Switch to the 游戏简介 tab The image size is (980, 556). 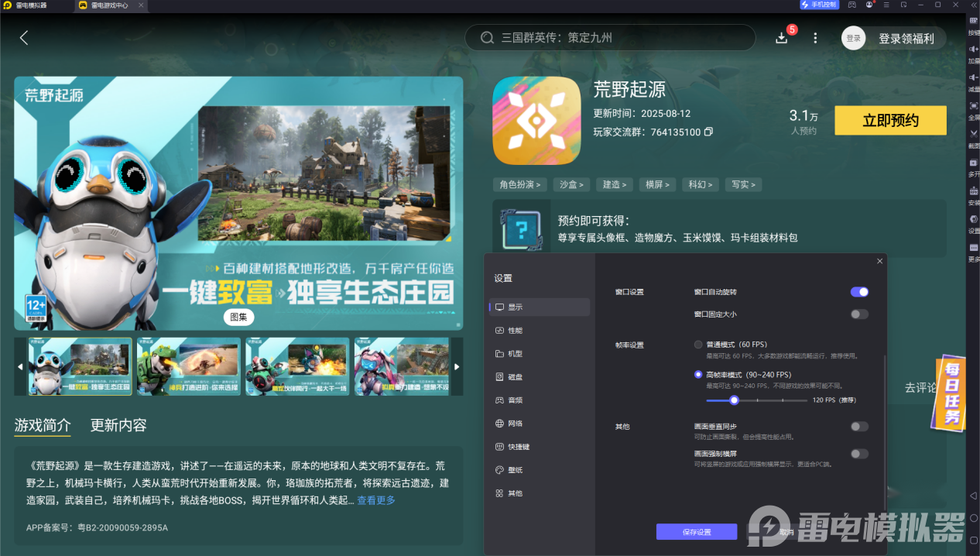43,425
